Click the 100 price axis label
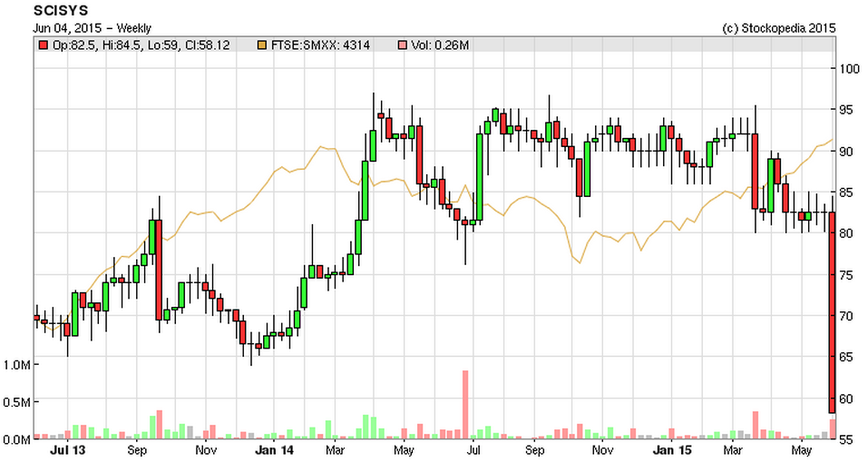 [x=849, y=69]
